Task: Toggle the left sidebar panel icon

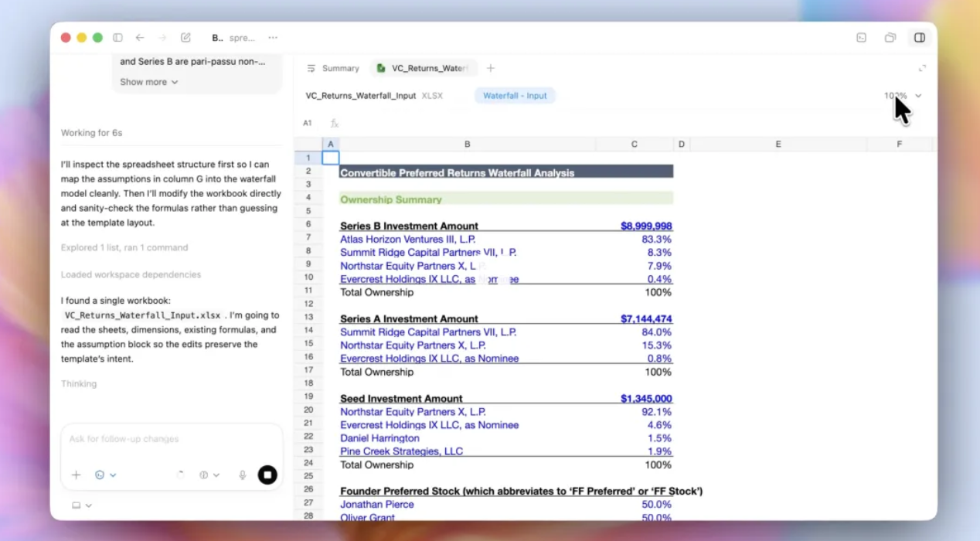Action: click(x=117, y=38)
